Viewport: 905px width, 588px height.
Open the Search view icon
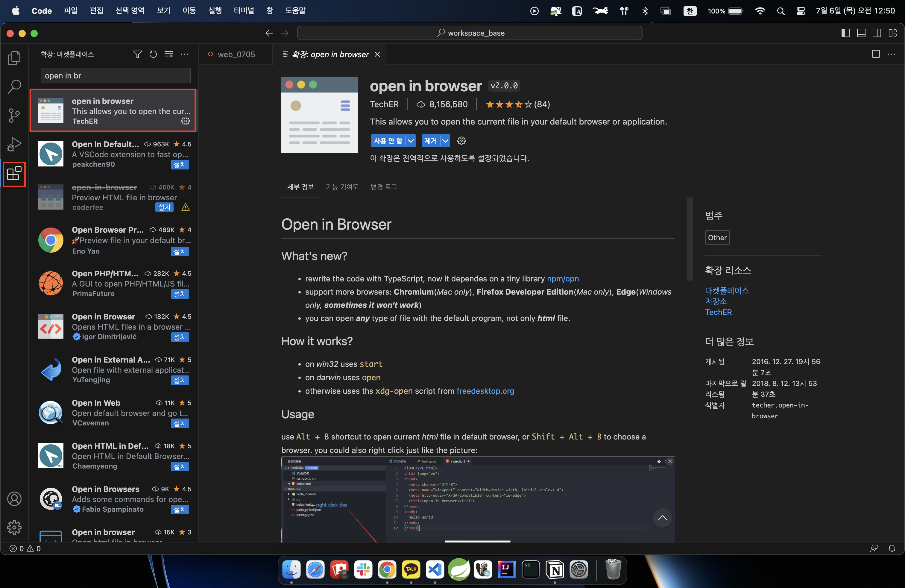pos(14,86)
